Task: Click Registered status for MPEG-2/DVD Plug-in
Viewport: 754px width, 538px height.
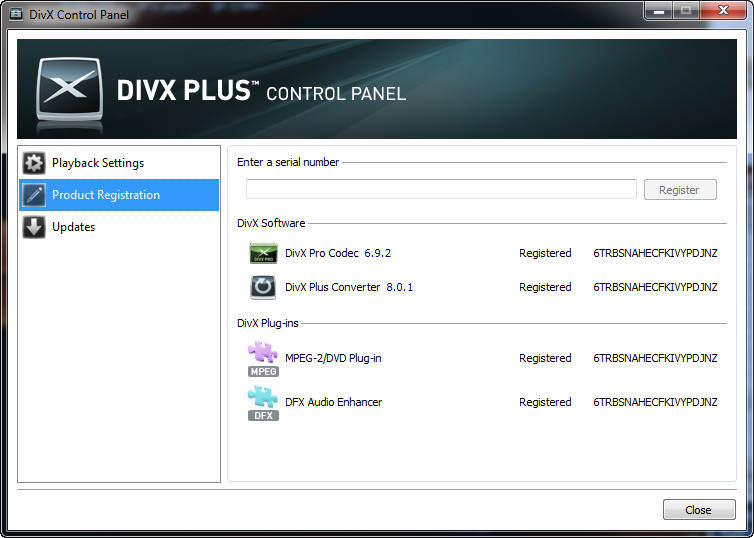Action: pos(545,359)
